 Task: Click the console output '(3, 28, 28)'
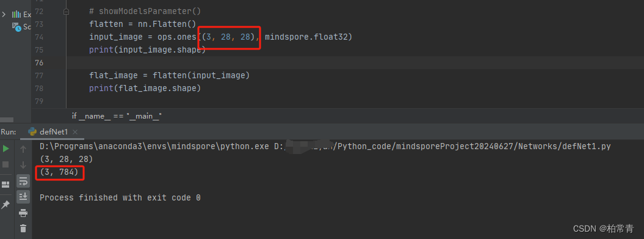pos(66,159)
